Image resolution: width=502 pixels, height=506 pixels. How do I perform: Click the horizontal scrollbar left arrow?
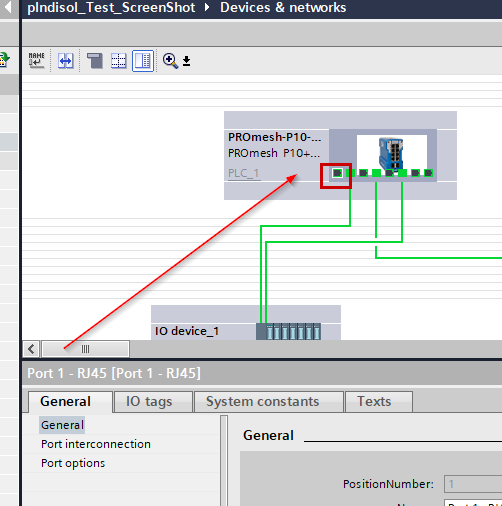pos(31,349)
